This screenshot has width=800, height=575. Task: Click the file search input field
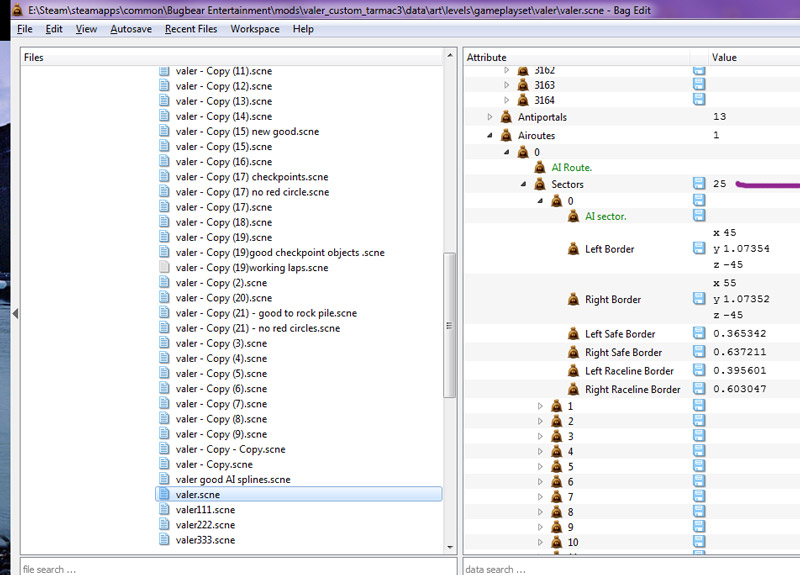point(238,568)
